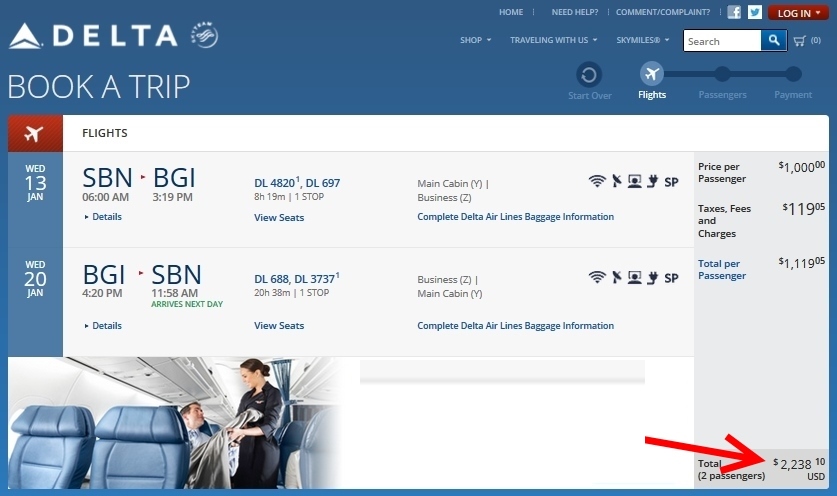Screen dimensions: 837x496
Task: Click the power outlet icon on return flight
Action: [652, 277]
